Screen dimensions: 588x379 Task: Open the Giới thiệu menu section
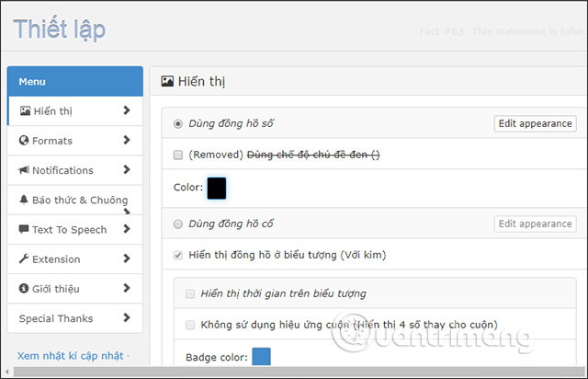pos(75,289)
